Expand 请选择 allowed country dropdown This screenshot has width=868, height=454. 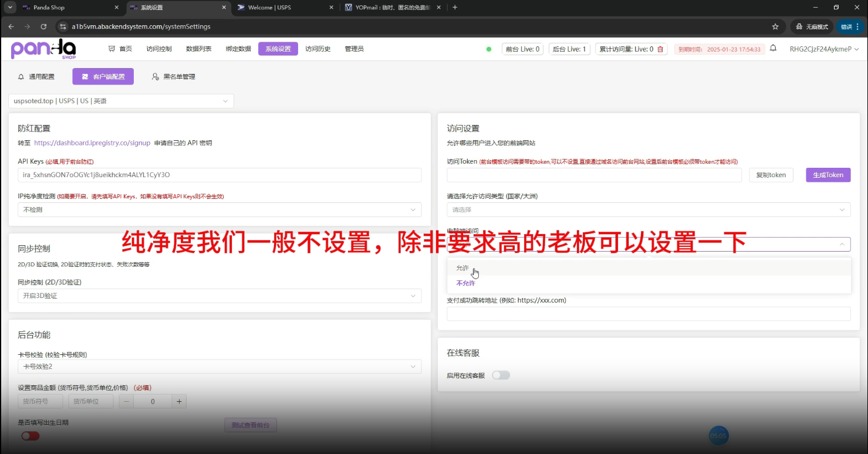point(649,209)
